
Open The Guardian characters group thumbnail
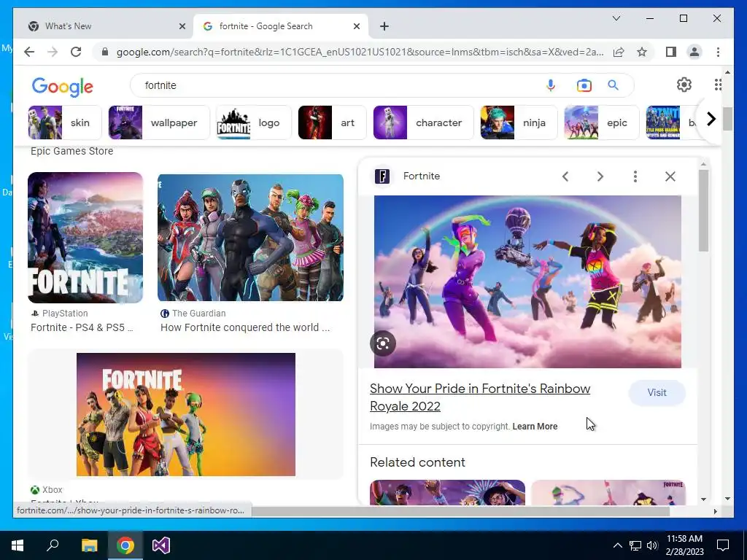pyautogui.click(x=251, y=238)
